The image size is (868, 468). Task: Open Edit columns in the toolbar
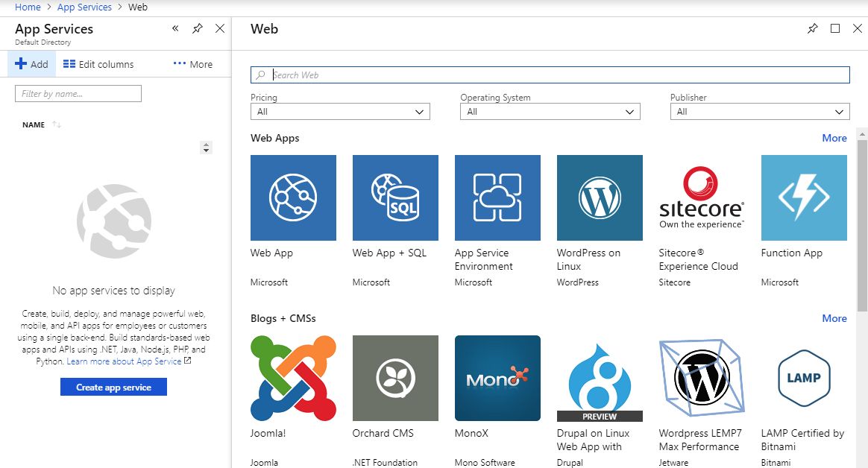click(98, 64)
